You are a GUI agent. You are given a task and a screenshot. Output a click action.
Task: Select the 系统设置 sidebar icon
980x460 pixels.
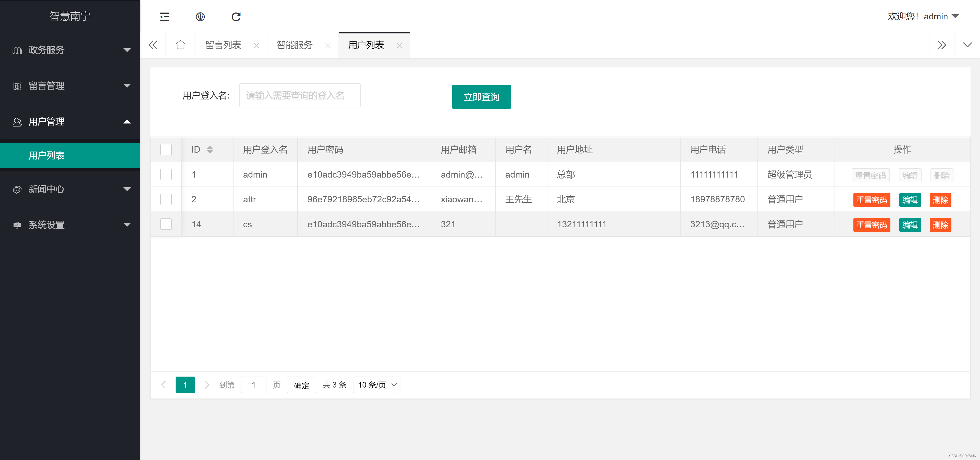pyautogui.click(x=17, y=225)
